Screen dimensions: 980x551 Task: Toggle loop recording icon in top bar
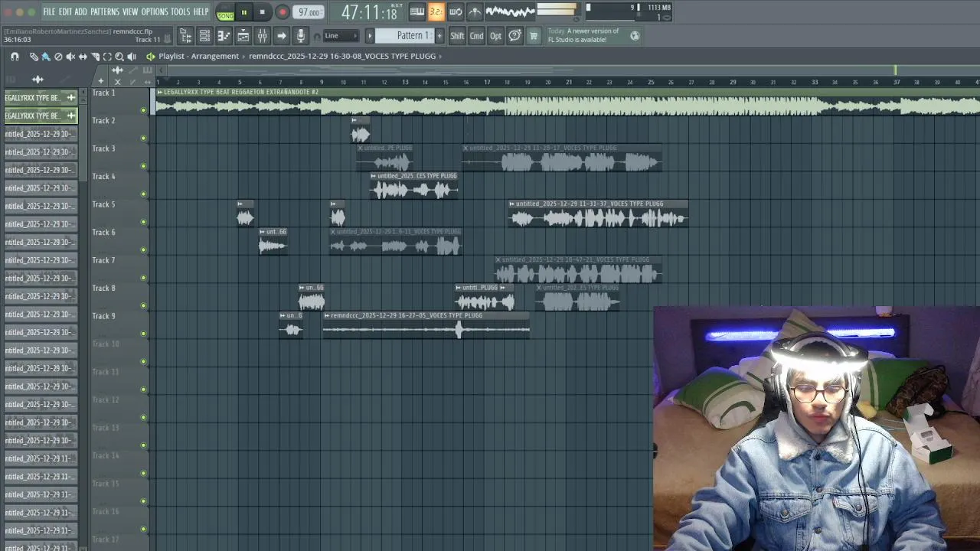point(456,11)
